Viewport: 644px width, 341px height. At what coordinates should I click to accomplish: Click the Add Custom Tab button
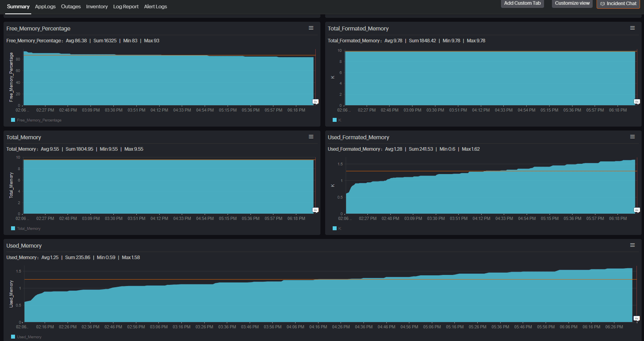pyautogui.click(x=522, y=3)
